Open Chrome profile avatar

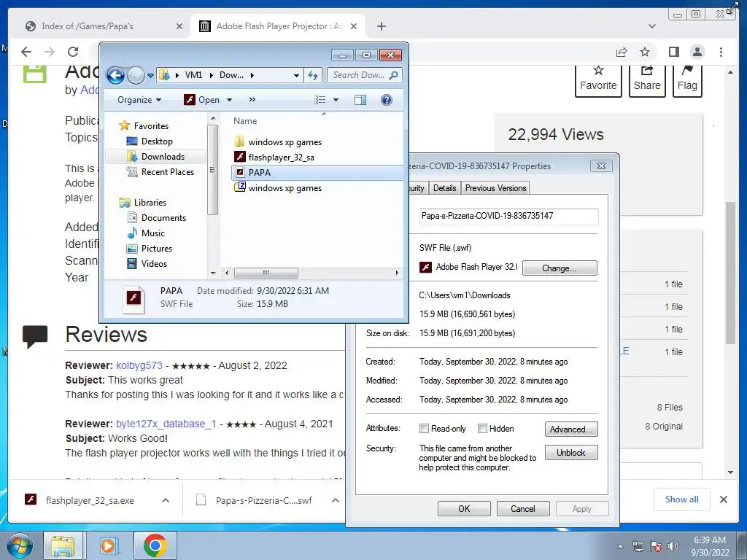(697, 52)
